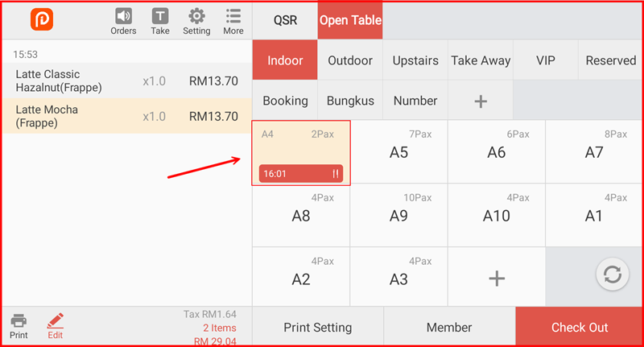Switch to the Open Table tab
The image size is (644, 347).
[x=350, y=20]
